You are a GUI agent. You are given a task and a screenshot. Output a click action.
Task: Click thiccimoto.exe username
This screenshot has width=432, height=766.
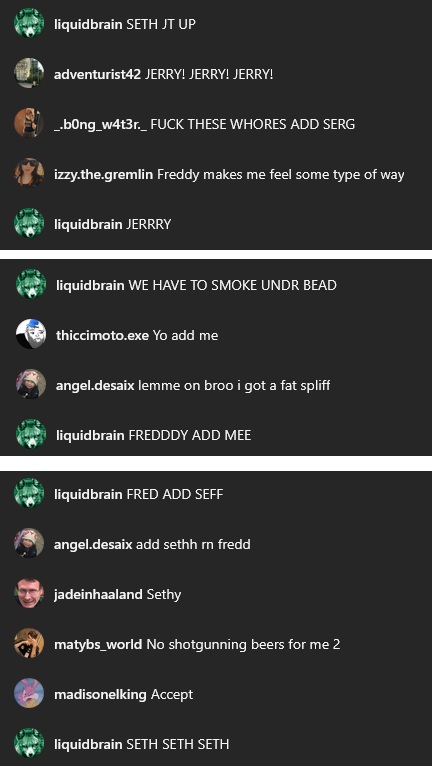103,335
